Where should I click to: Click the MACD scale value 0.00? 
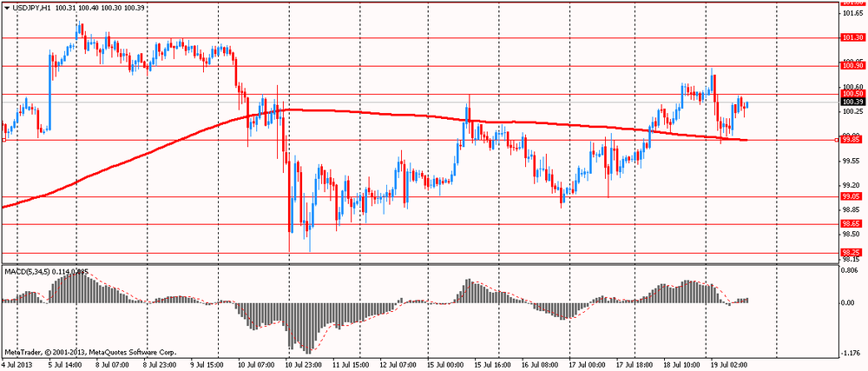click(849, 303)
